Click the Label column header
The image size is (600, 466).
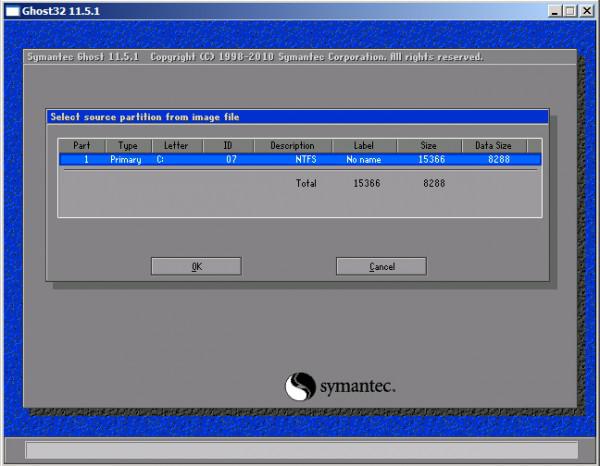tap(364, 145)
